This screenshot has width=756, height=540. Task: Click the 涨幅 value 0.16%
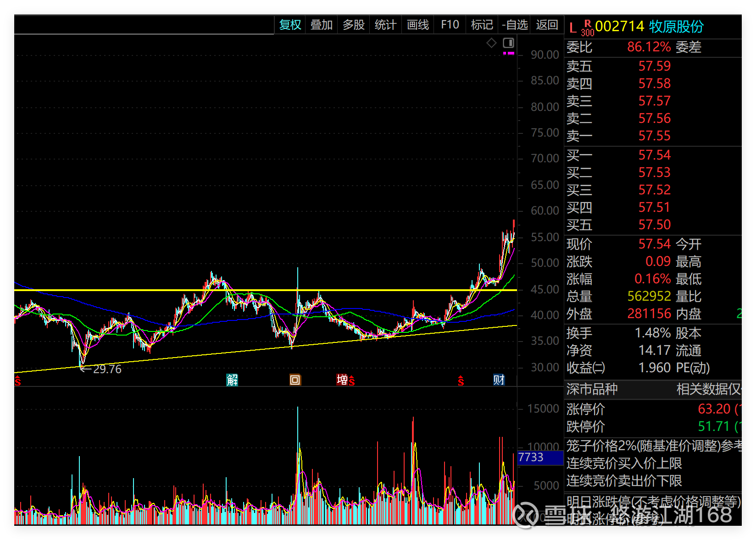(x=653, y=279)
